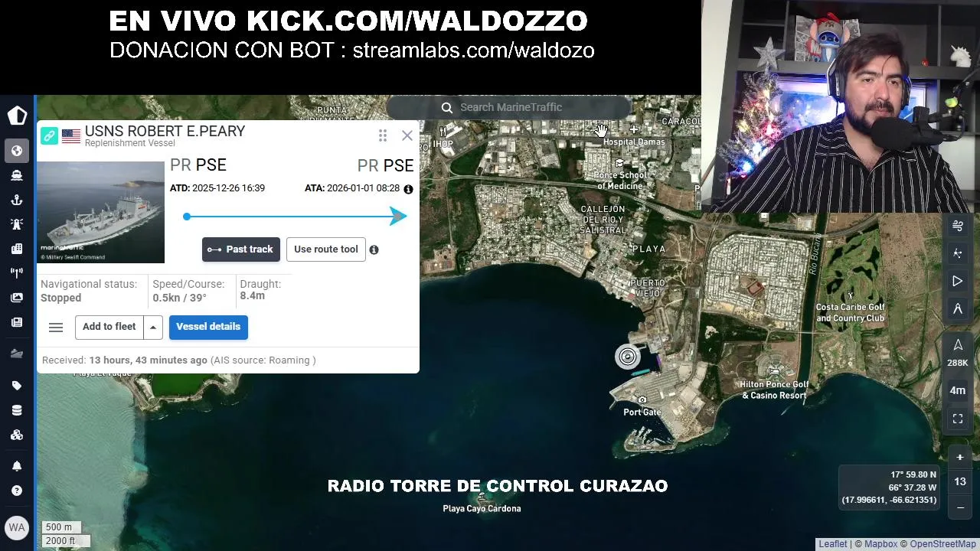Open the vessels ship icon in sidebar
Viewport: 980px width, 551px height.
[x=17, y=175]
